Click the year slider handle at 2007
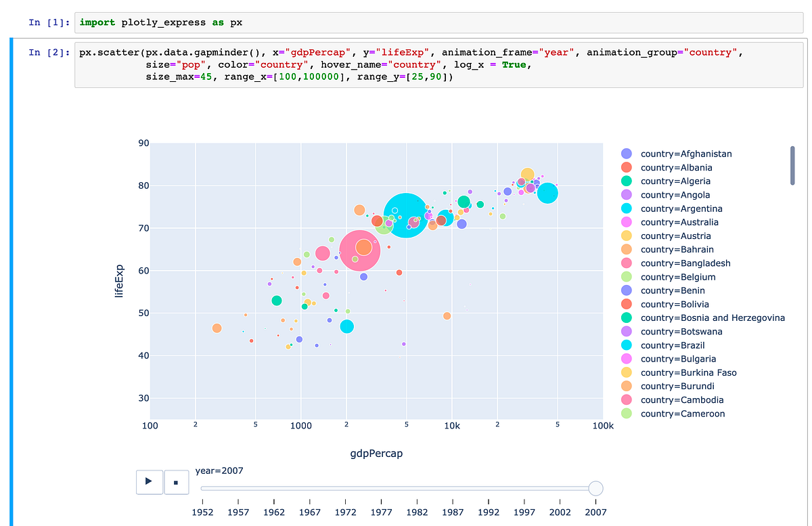812x526 pixels. 595,487
